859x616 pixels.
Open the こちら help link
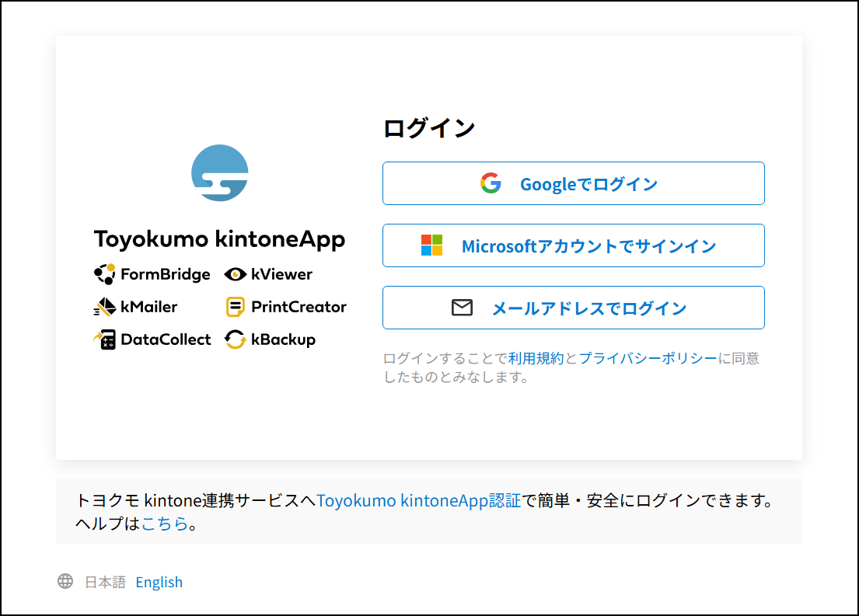click(165, 524)
